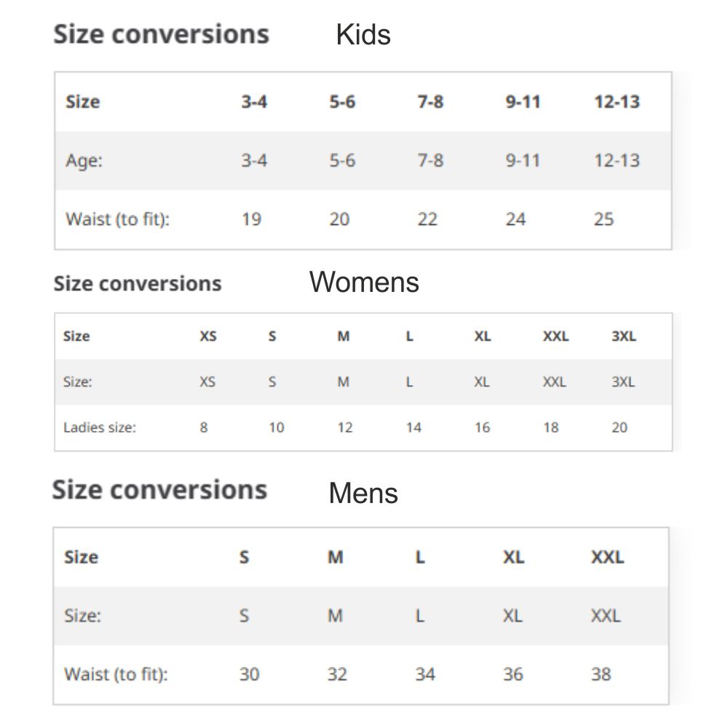Select mens XXL column header
Screen dimensions: 728x728
607,558
